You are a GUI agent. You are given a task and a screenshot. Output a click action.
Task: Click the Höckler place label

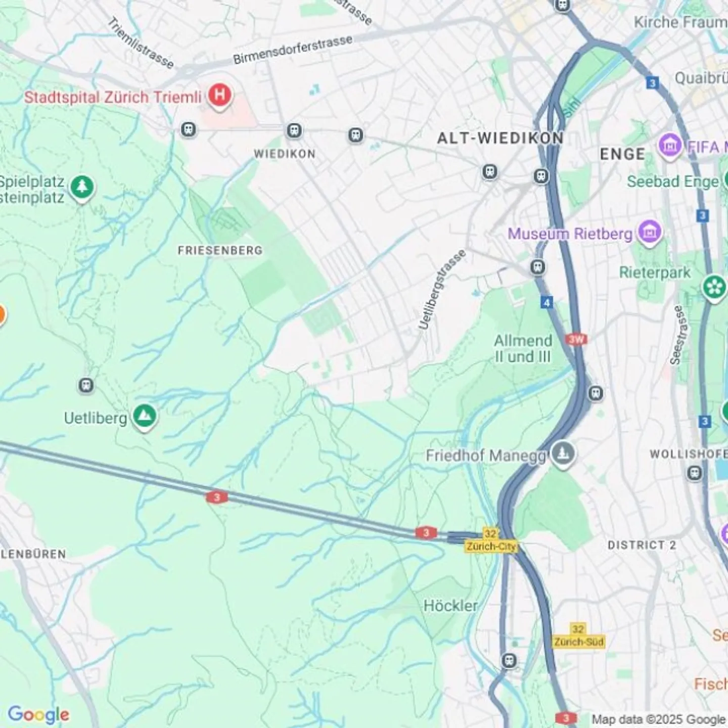point(450,606)
